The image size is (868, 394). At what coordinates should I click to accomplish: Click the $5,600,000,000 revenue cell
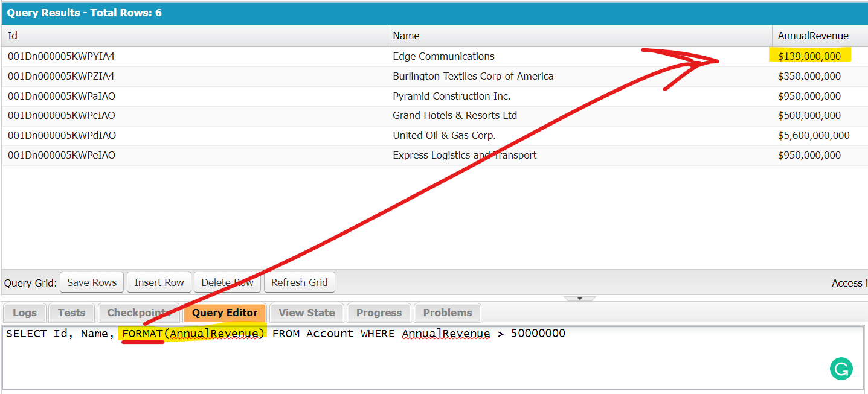pos(813,135)
